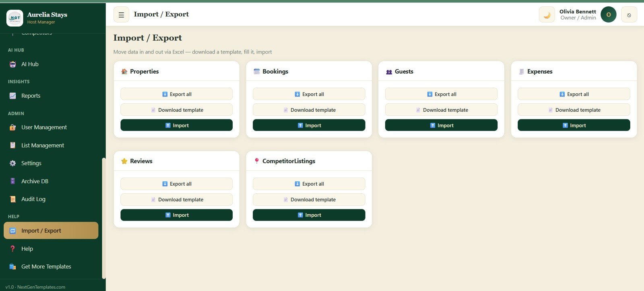644x291 pixels.
Task: Select Import / Export sidebar item
Action: [51, 231]
